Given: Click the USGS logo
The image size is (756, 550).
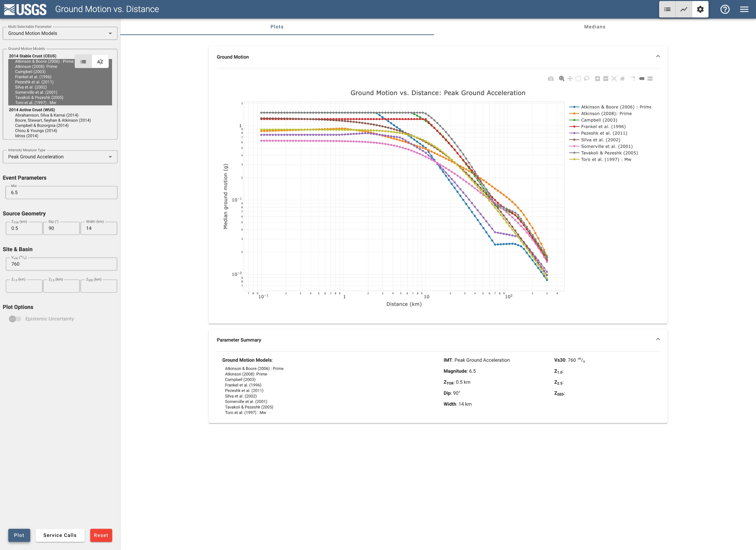Looking at the screenshot, I should coord(25,9).
